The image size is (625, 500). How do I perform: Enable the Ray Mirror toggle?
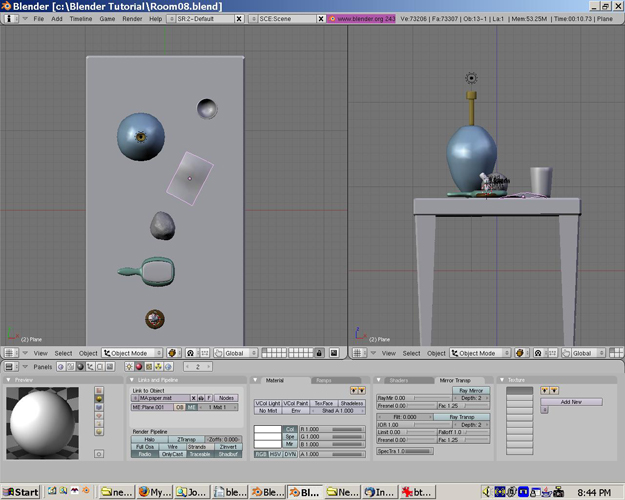(469, 390)
